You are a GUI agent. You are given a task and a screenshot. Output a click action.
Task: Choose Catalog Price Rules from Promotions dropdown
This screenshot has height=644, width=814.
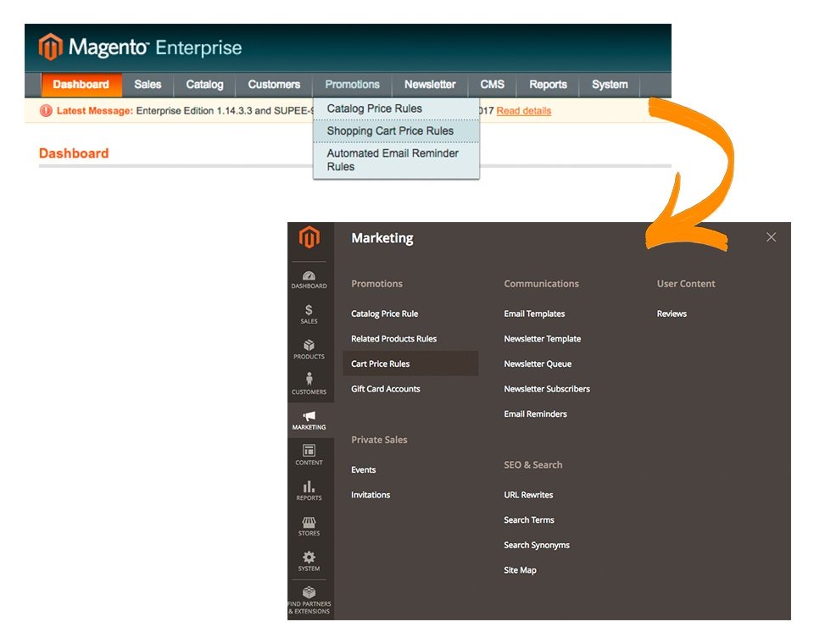396,109
